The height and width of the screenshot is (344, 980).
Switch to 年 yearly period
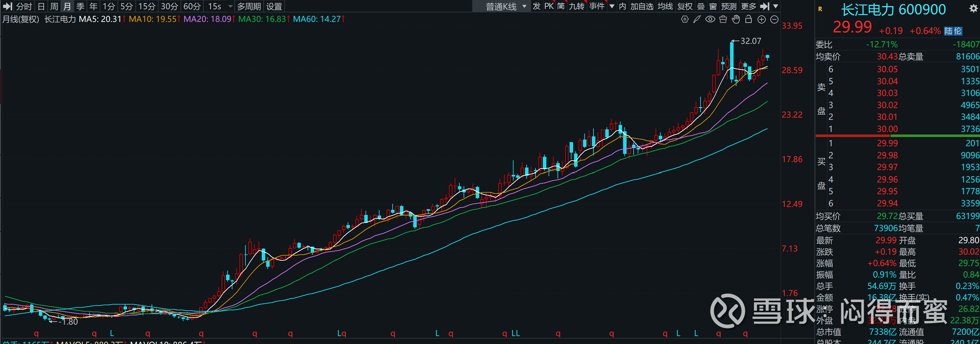[93, 6]
